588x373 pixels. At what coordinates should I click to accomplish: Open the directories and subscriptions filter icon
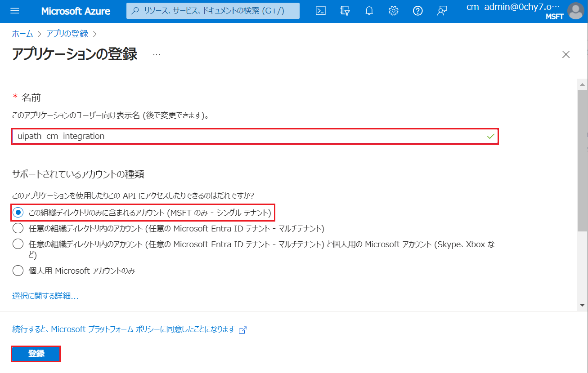pyautogui.click(x=345, y=11)
